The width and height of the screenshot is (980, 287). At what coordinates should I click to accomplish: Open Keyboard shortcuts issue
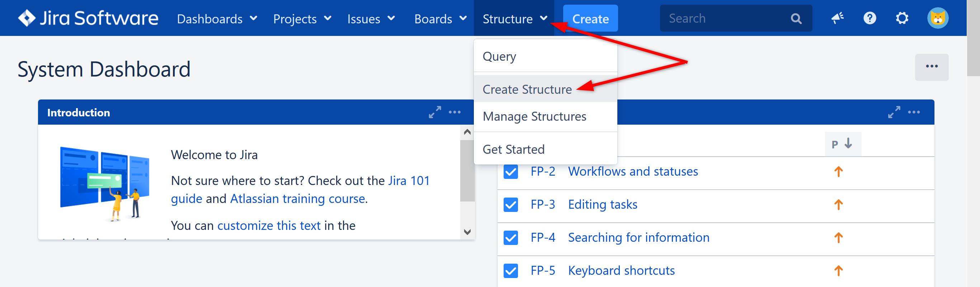[621, 270]
